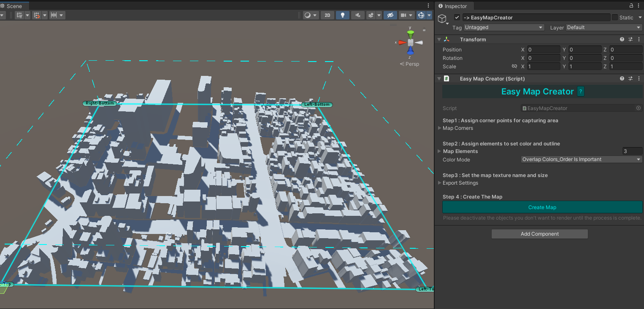
Task: Click the Easy Map Creator script preset icon
Action: 630,78
